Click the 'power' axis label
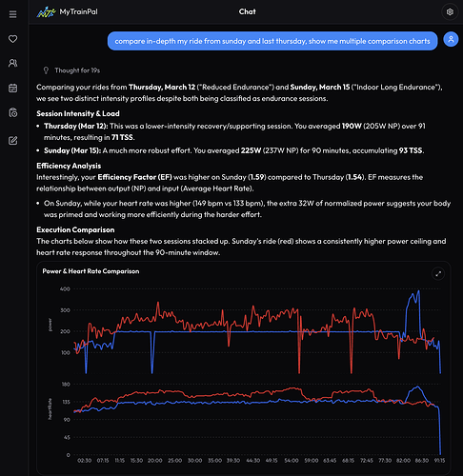This screenshot has height=476, width=463. tap(50, 325)
